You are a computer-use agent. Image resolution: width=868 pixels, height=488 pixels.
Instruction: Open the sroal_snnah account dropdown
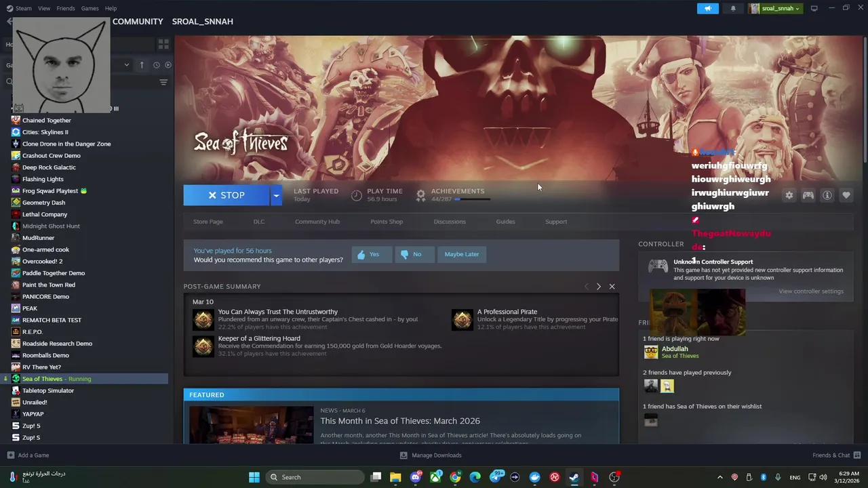click(775, 8)
